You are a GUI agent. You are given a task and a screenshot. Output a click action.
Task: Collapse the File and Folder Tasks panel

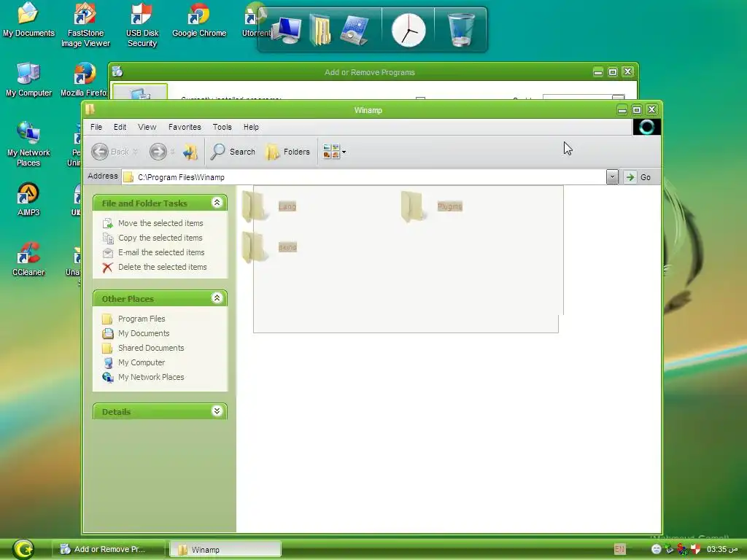pos(217,203)
